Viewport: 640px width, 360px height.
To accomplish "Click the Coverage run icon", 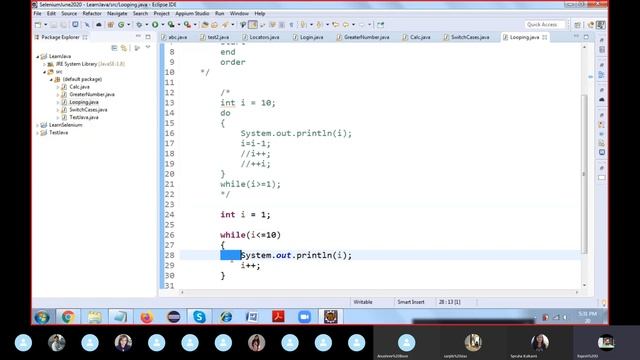I will pos(171,25).
